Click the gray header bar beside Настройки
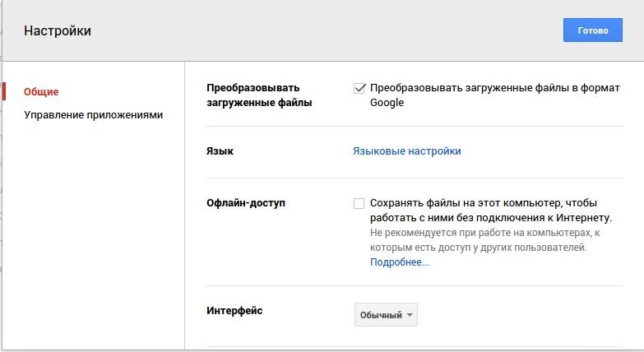The width and height of the screenshot is (644, 352). coord(329,31)
